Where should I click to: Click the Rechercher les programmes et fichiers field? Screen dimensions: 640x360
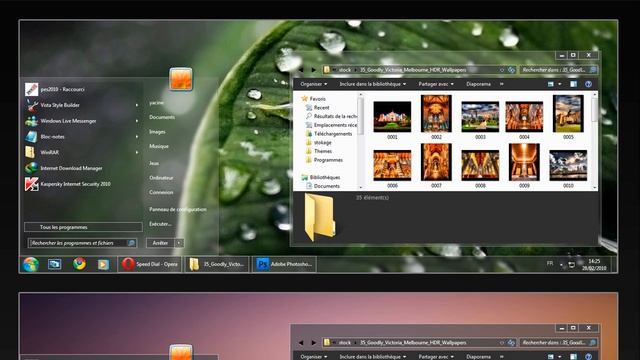click(82, 243)
